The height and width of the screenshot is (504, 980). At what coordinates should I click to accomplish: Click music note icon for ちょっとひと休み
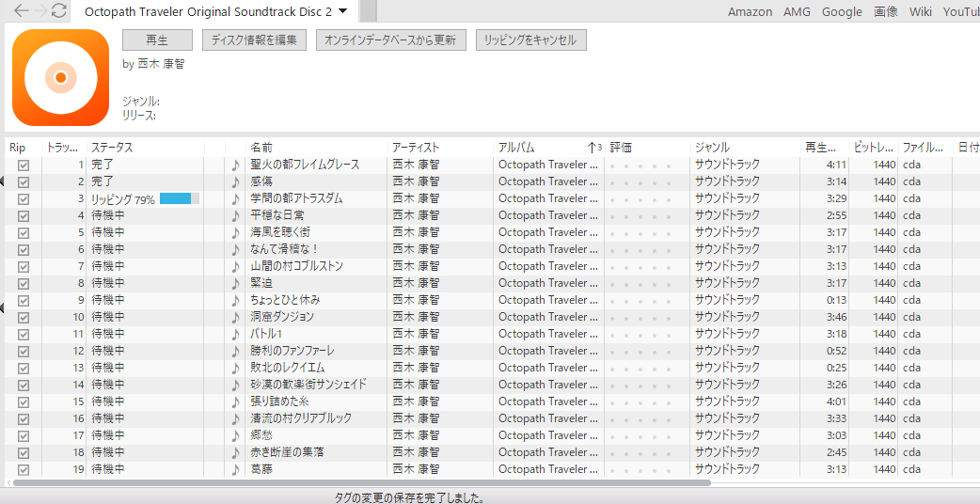tap(235, 300)
